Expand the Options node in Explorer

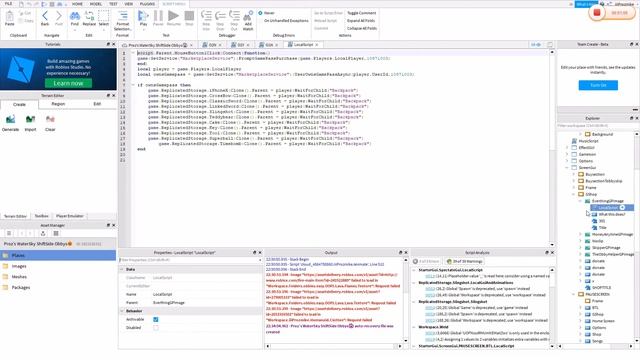[567, 161]
